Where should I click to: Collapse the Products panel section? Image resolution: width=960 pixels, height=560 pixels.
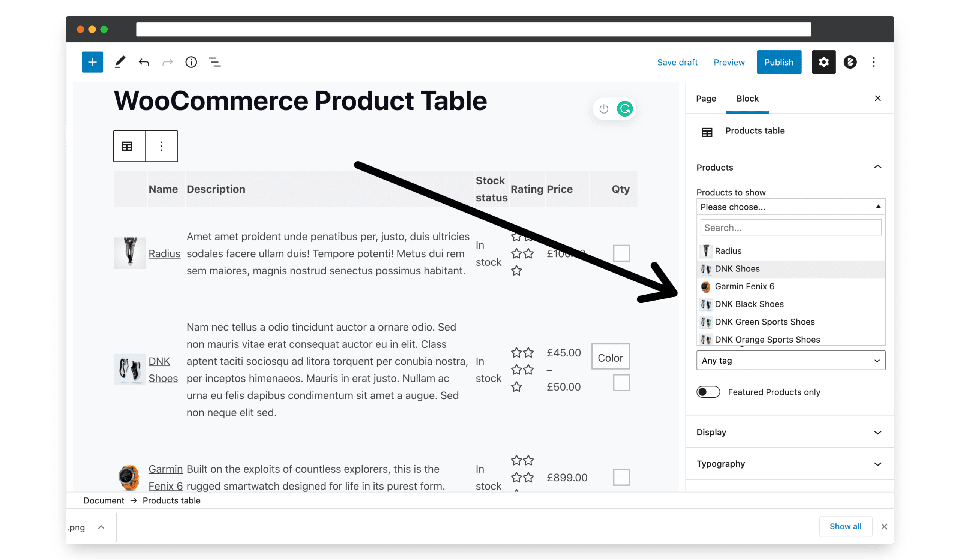tap(790, 167)
